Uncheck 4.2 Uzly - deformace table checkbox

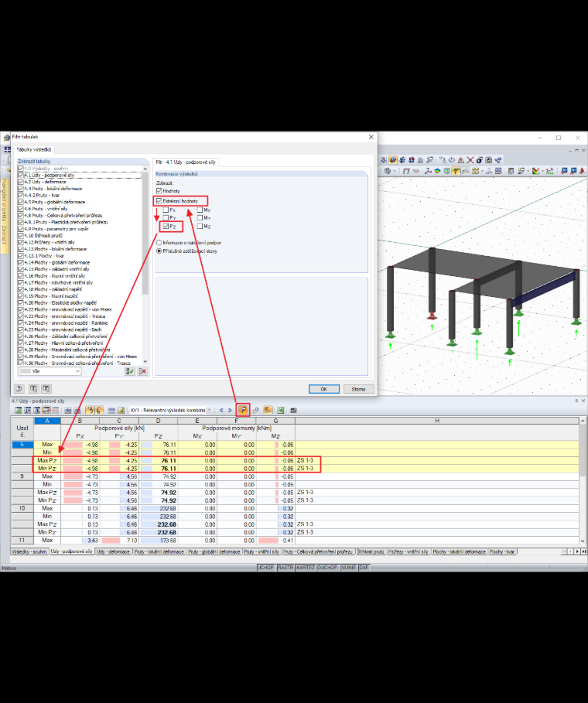pos(21,182)
